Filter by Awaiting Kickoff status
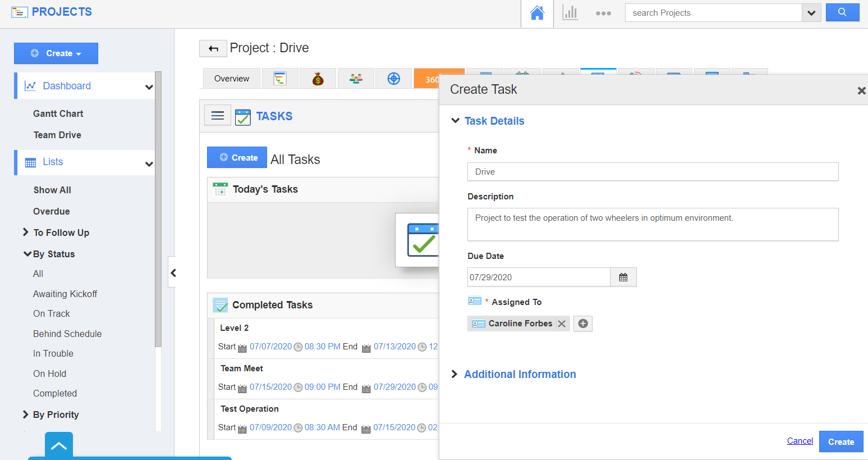Image resolution: width=868 pixels, height=460 pixels. coord(65,294)
